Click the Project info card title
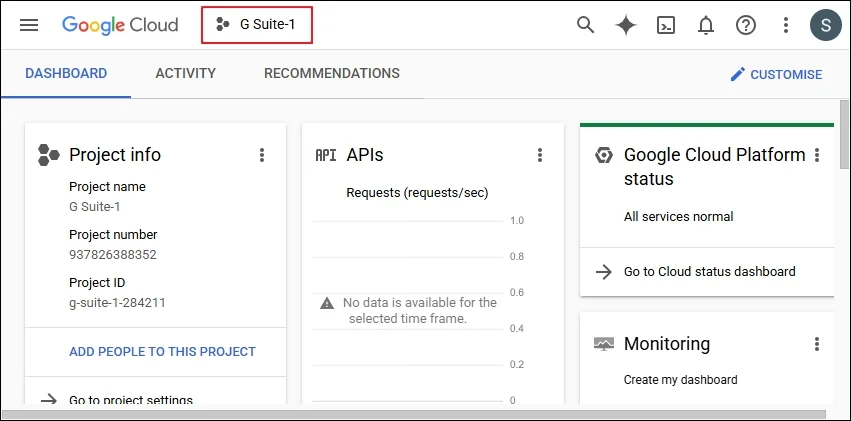 coord(115,155)
